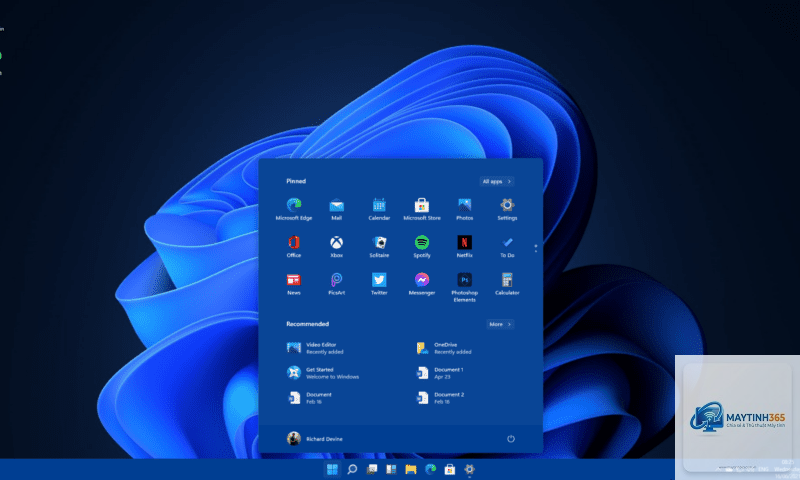Launch Solitaire from pinned apps

[379, 246]
